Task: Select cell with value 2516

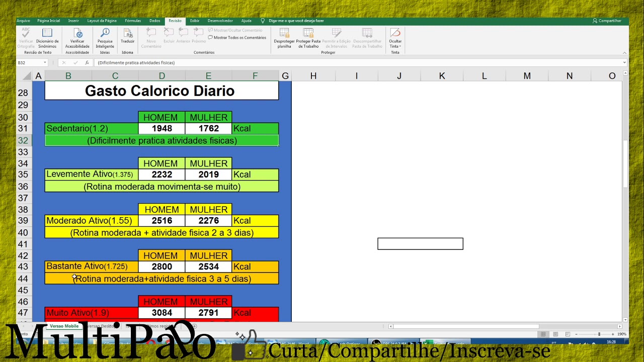Action: coord(162,221)
